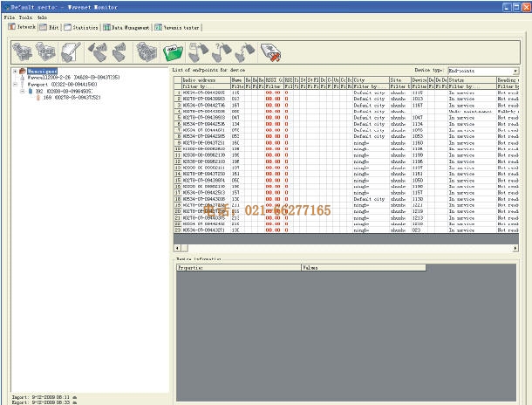Select the 192 tree item
Image resolution: width=532 pixels, height=405 pixels.
pyautogui.click(x=64, y=91)
